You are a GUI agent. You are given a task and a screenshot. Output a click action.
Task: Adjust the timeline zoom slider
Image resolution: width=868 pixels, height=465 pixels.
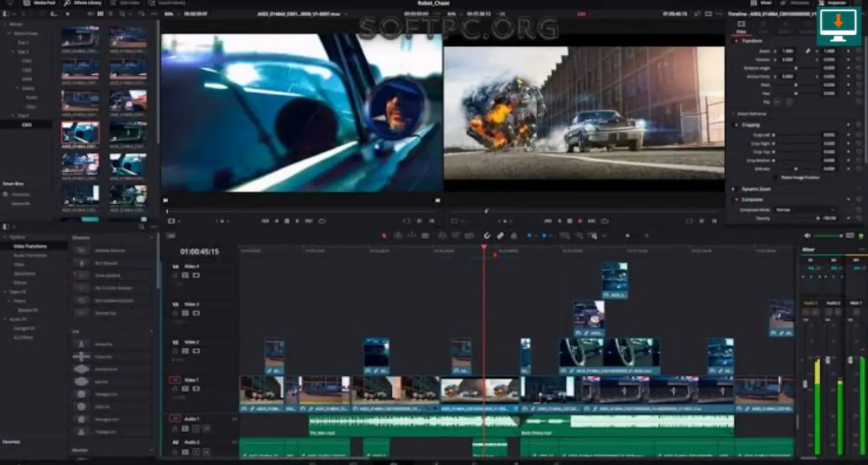click(628, 236)
